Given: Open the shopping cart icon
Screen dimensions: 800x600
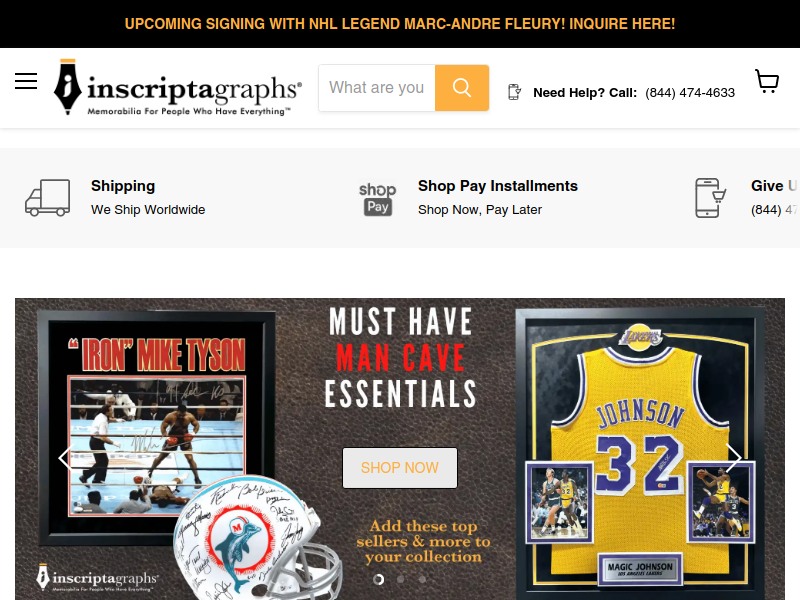Looking at the screenshot, I should (x=767, y=81).
